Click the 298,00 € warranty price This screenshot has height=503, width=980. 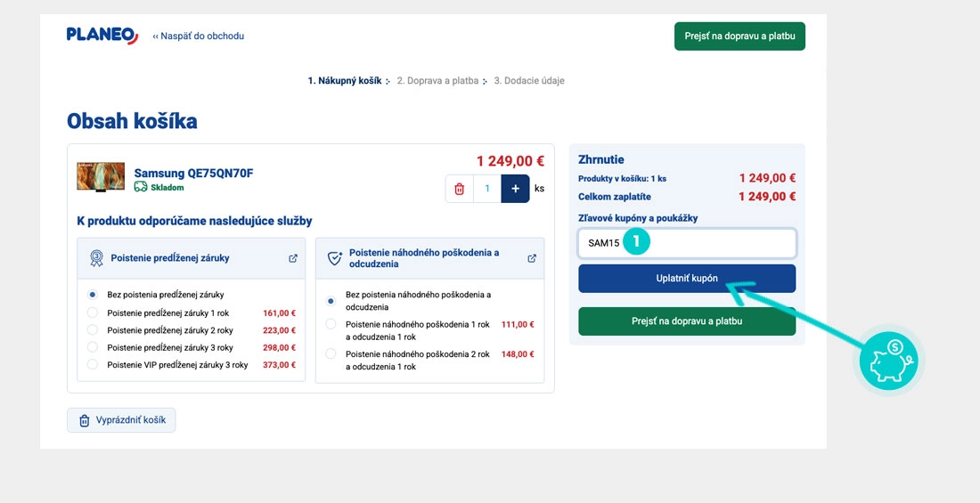click(280, 347)
